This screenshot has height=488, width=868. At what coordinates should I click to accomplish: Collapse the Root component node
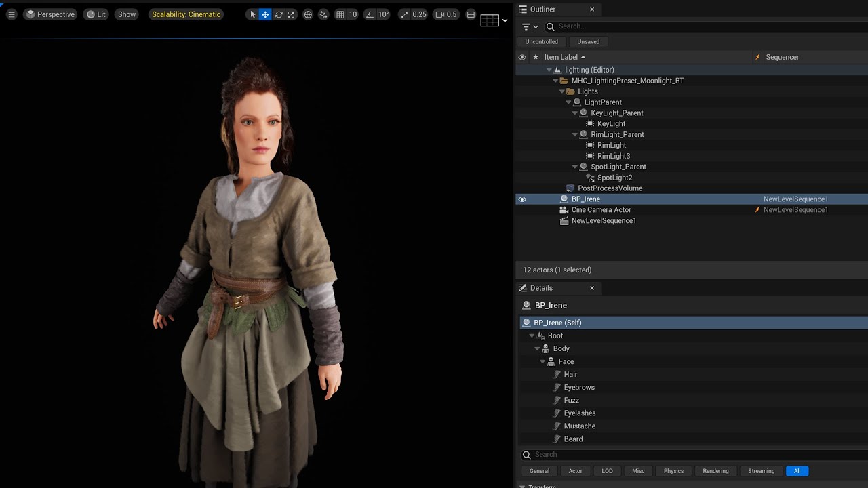click(532, 335)
